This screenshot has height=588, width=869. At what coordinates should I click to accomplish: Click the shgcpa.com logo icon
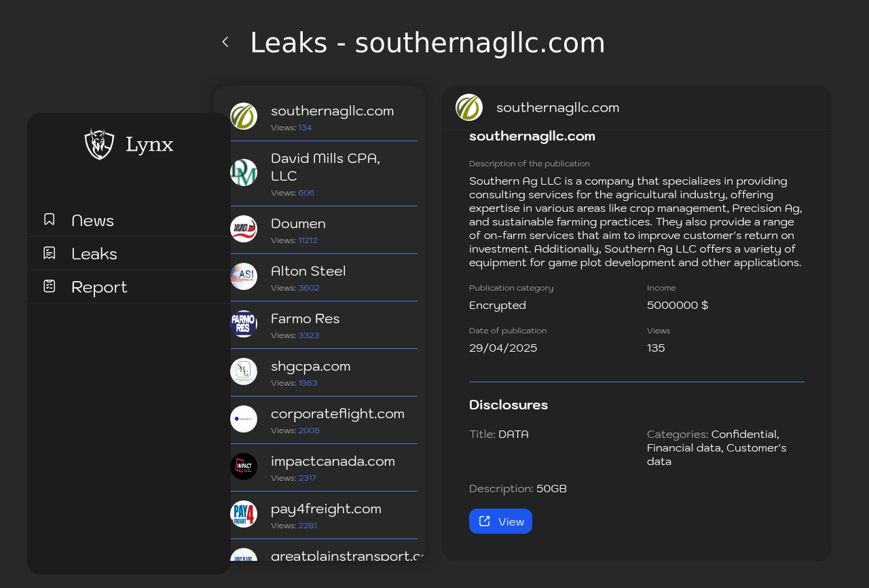pos(244,371)
